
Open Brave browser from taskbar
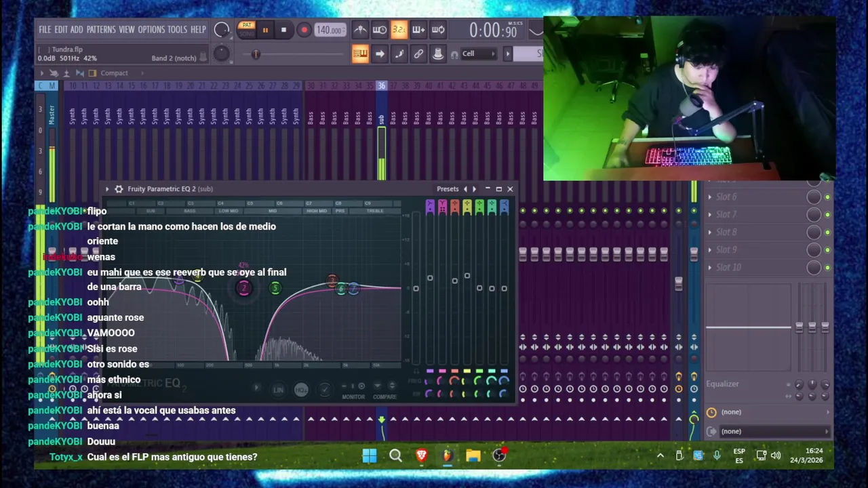click(x=421, y=455)
